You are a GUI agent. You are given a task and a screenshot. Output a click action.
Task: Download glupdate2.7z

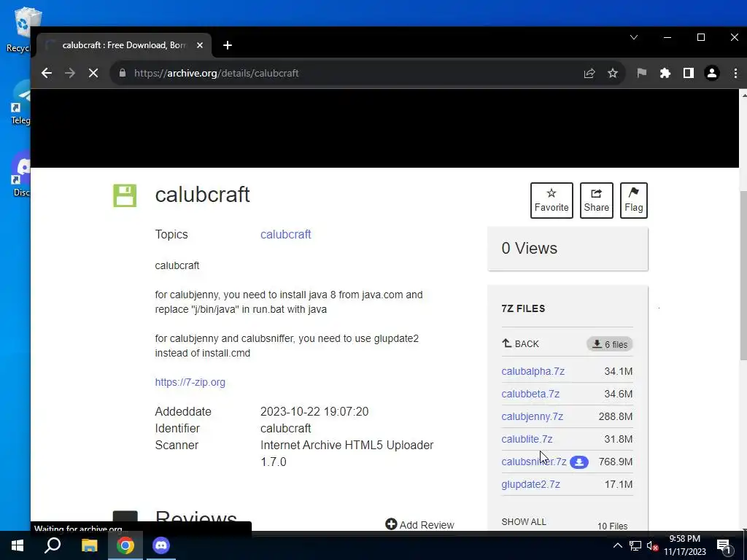click(x=530, y=484)
